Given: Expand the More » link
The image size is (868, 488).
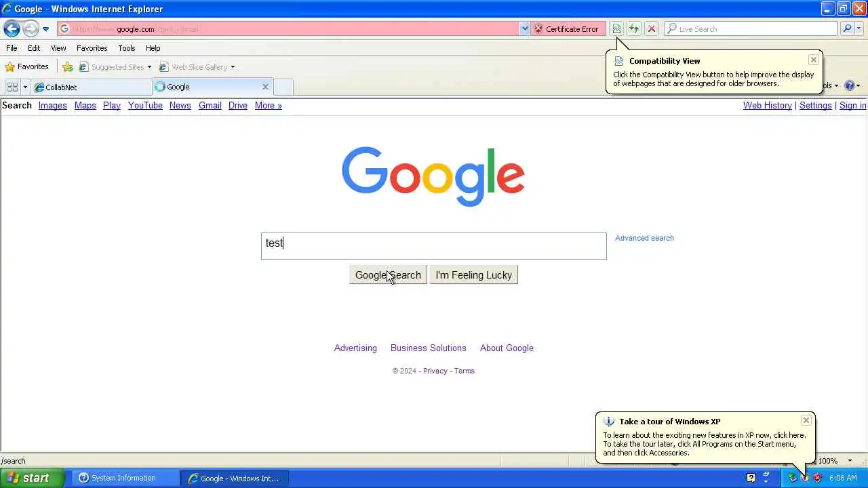Looking at the screenshot, I should coord(268,105).
